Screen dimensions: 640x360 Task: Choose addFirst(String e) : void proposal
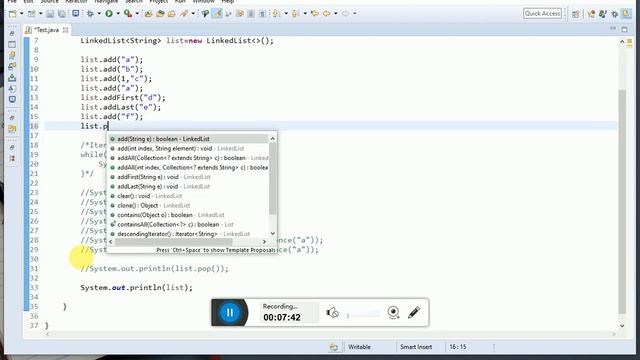(x=188, y=177)
